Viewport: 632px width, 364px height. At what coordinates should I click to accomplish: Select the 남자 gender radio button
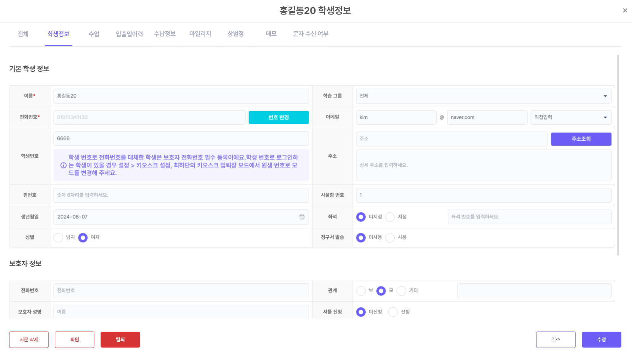coord(58,237)
